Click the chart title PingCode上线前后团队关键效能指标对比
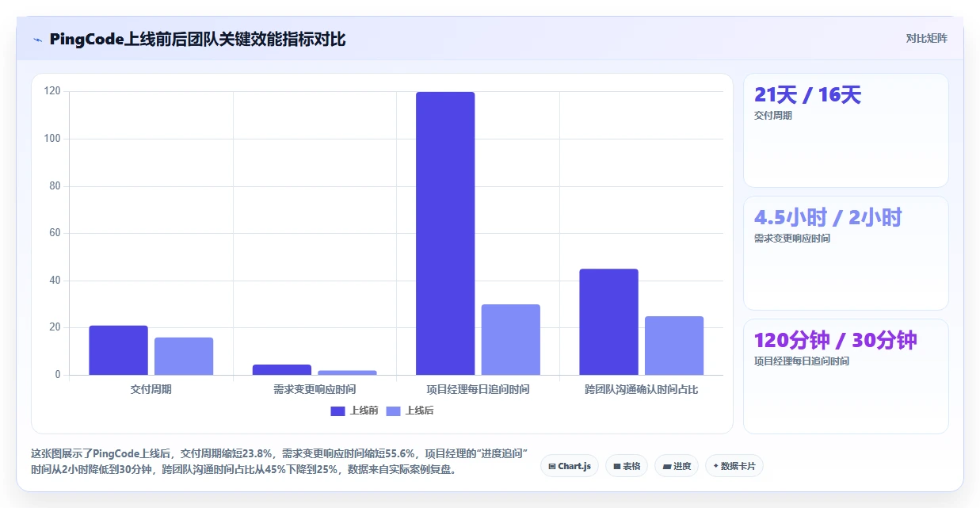The image size is (980, 508). click(x=197, y=39)
